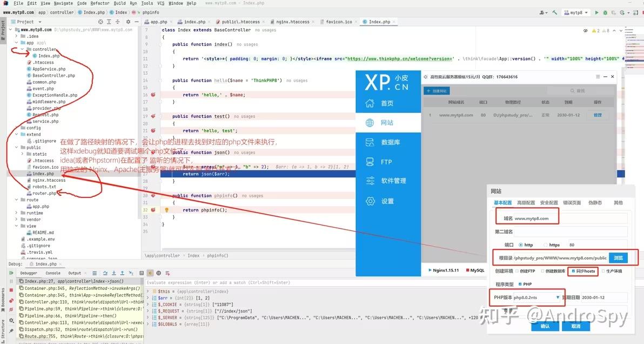The image size is (644, 344).
Task: Run the mytp8 configuration with green play icon
Action: click(596, 12)
